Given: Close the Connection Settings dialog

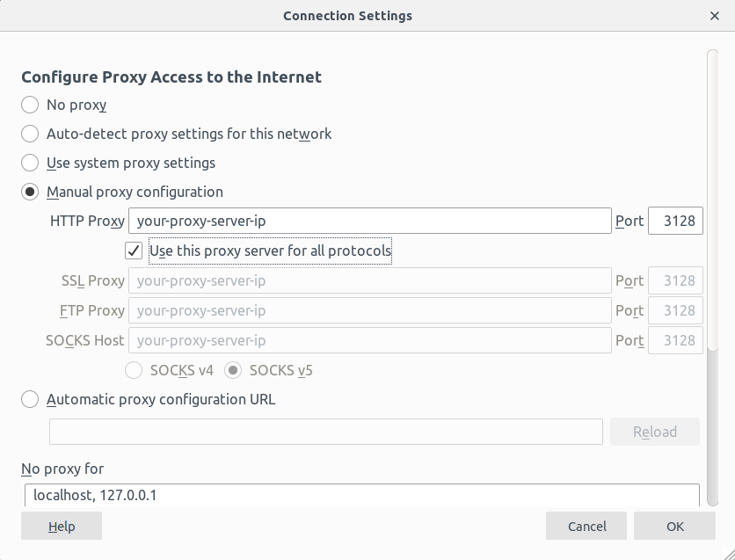Looking at the screenshot, I should tap(714, 16).
